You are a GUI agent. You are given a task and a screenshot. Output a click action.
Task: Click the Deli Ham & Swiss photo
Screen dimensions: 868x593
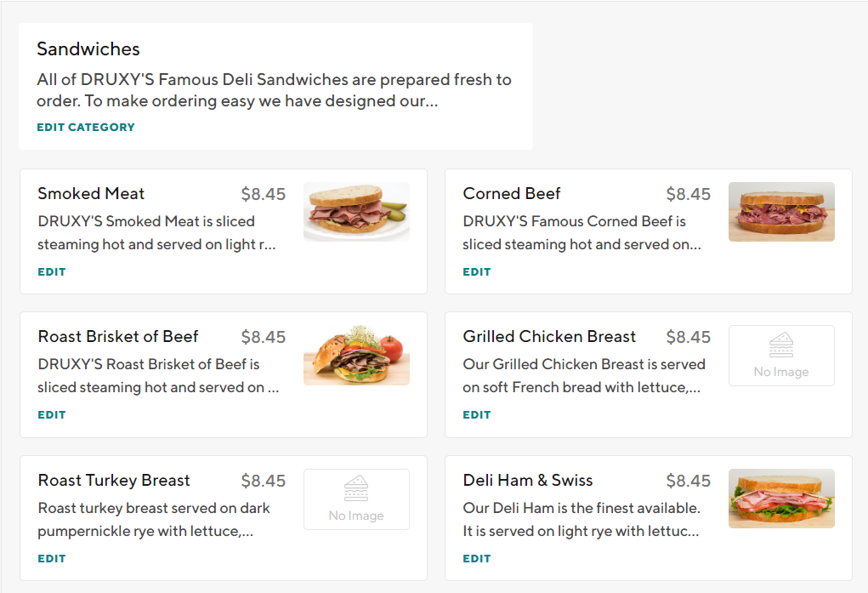click(x=781, y=499)
